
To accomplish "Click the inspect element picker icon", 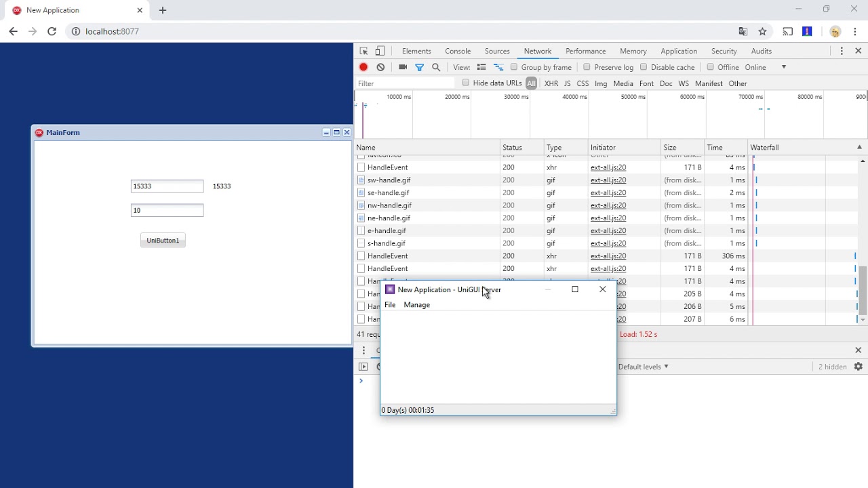I will [x=363, y=51].
